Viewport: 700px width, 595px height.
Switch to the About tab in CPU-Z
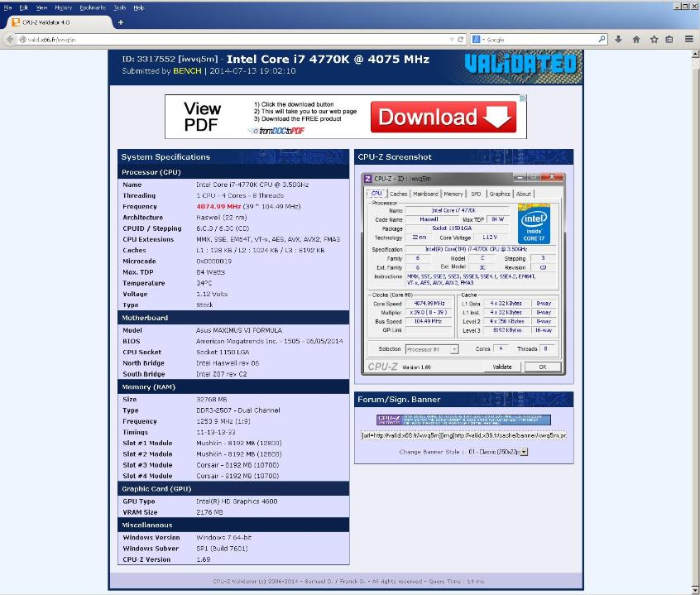[x=524, y=194]
